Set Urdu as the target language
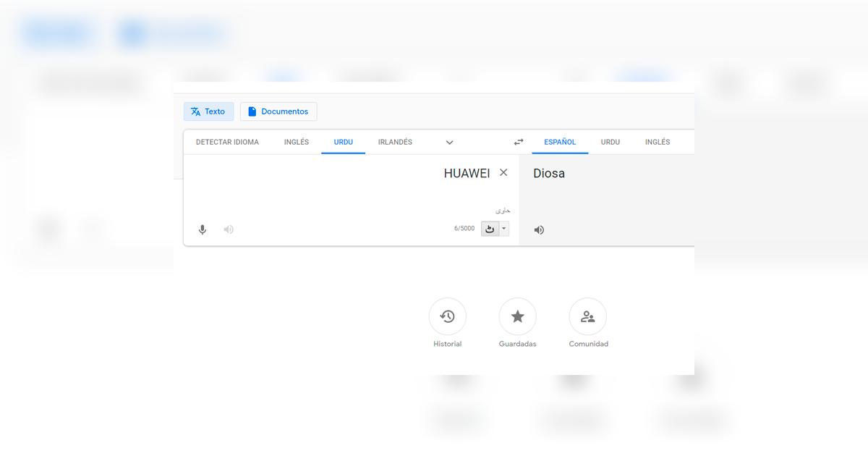This screenshot has width=868, height=456. (x=610, y=142)
